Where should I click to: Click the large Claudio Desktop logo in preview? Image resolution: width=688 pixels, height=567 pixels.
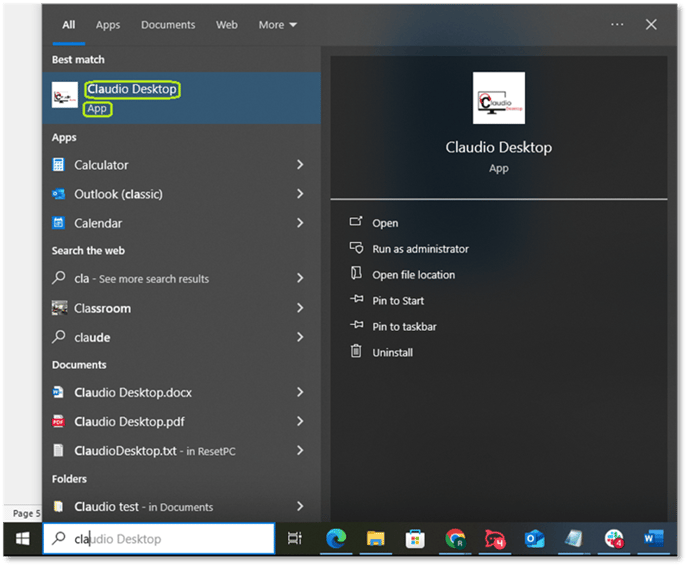(x=499, y=98)
